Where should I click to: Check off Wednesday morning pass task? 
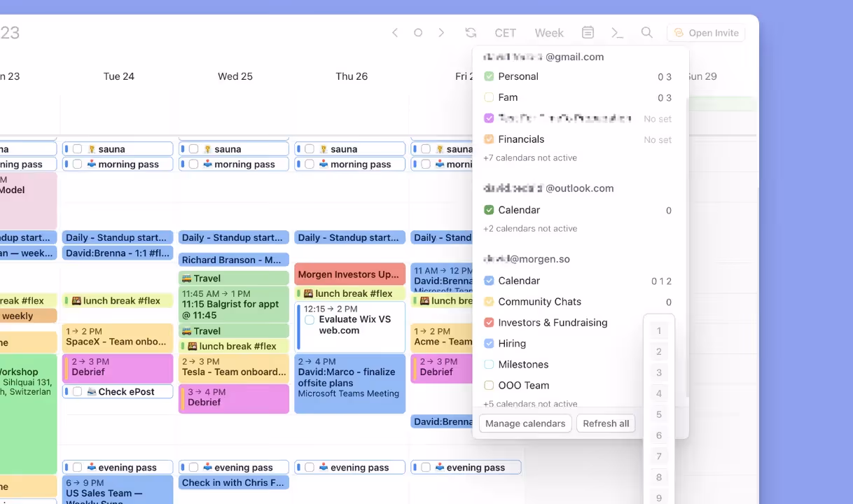(193, 164)
